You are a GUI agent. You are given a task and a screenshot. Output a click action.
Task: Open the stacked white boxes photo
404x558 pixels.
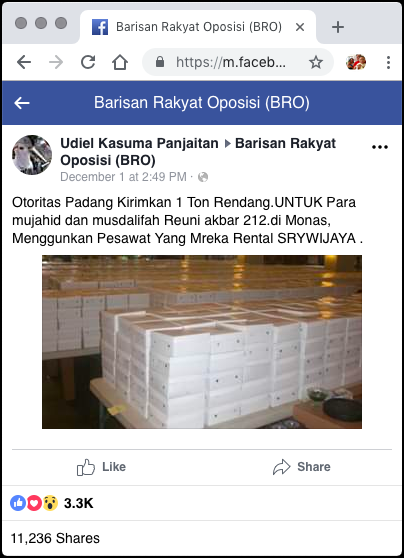coord(202,342)
